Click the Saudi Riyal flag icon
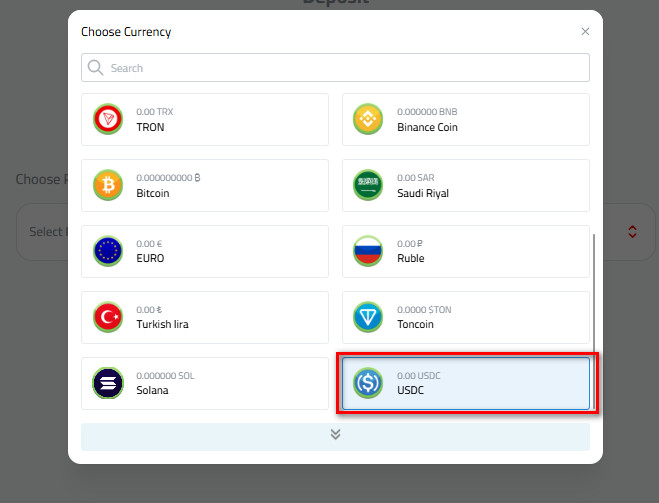Image resolution: width=659 pixels, height=503 pixels. (368, 185)
